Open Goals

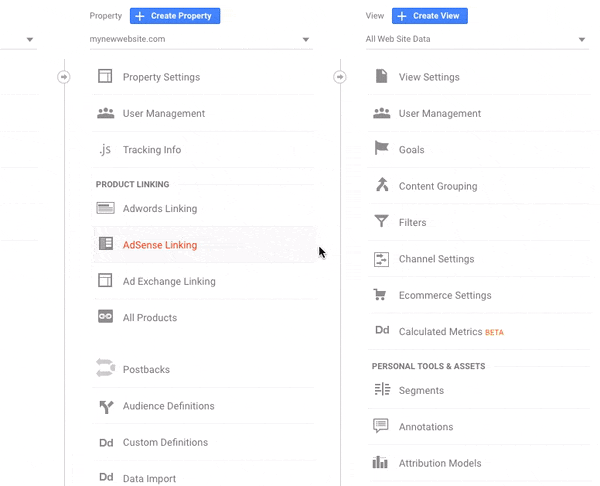412,150
